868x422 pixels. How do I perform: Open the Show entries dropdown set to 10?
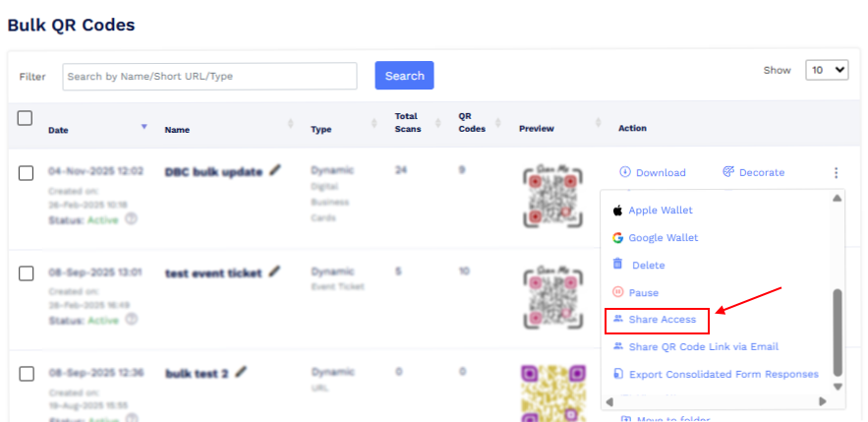tap(827, 70)
